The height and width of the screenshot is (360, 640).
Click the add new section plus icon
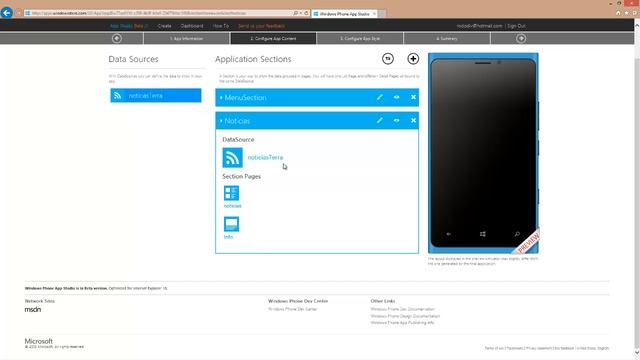coord(413,59)
